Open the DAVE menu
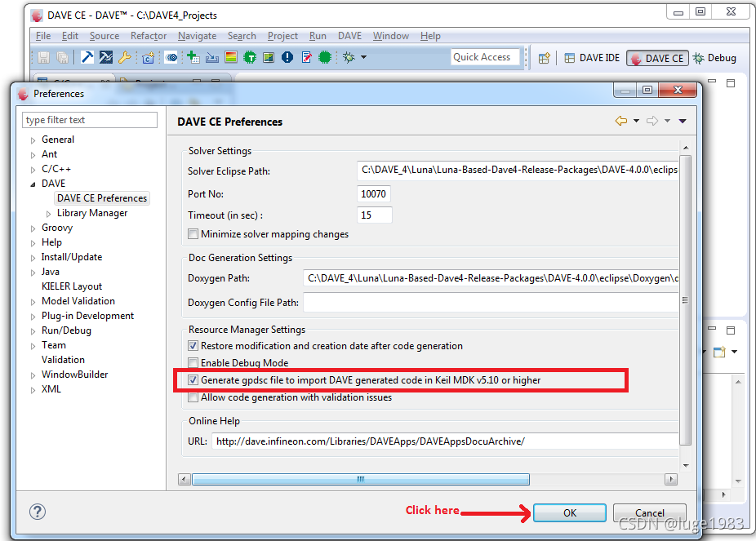 pos(349,36)
